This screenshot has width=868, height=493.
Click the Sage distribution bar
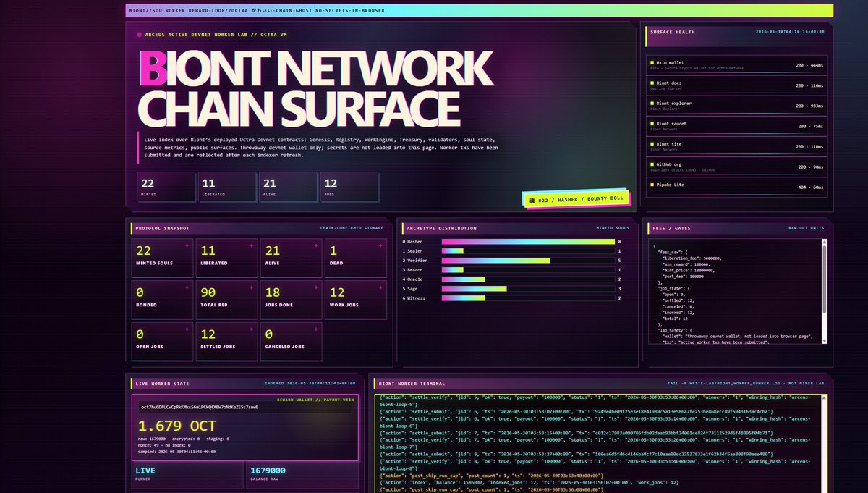point(474,288)
